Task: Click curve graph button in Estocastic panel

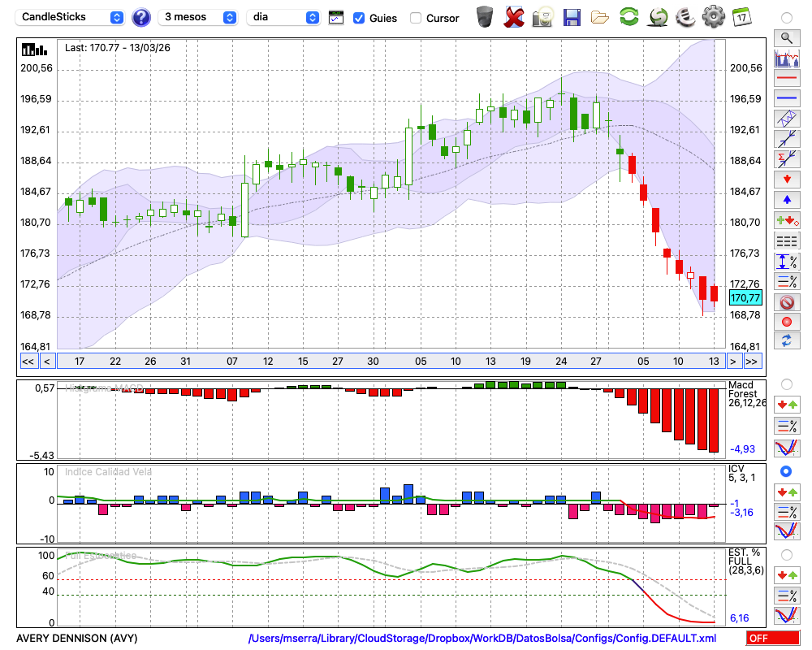Action: (x=787, y=615)
